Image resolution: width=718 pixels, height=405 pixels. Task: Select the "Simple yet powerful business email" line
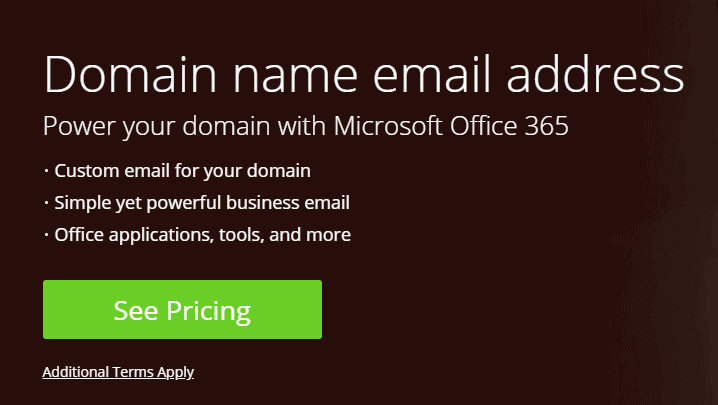coord(202,203)
